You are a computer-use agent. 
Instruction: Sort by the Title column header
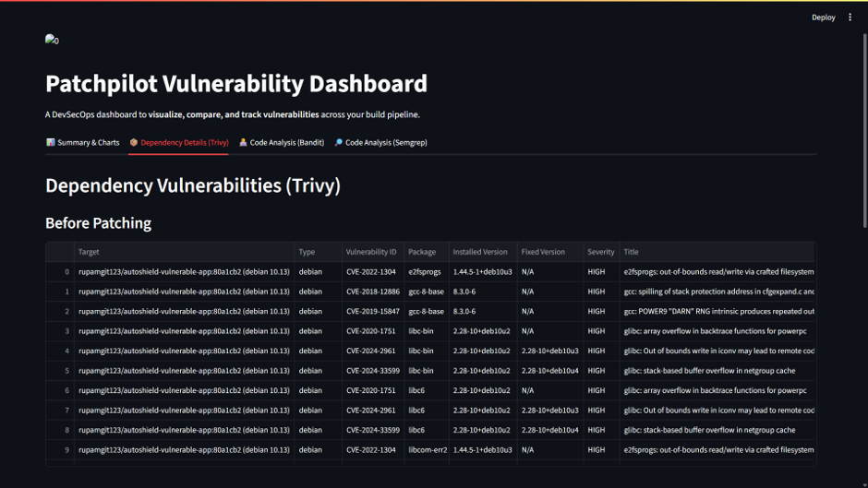(717, 252)
